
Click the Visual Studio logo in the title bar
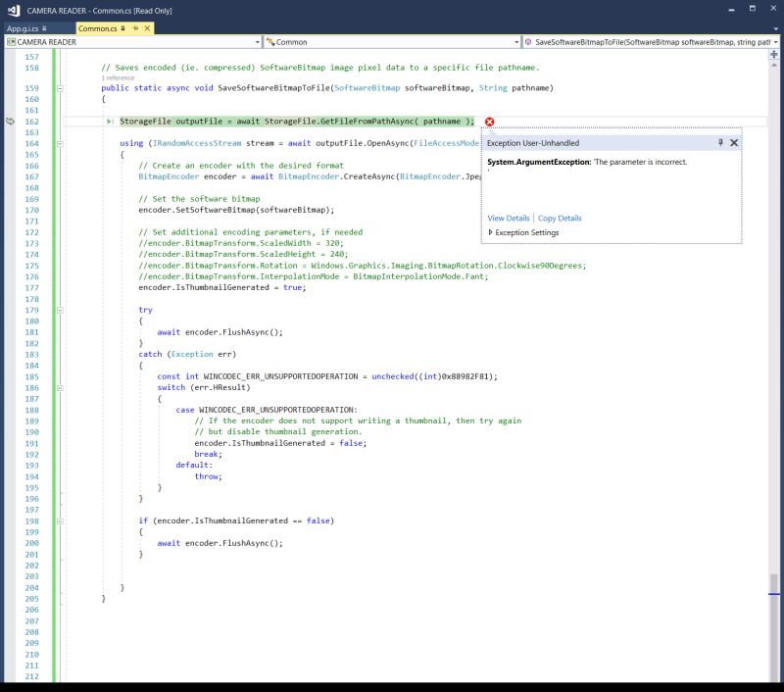(12, 9)
